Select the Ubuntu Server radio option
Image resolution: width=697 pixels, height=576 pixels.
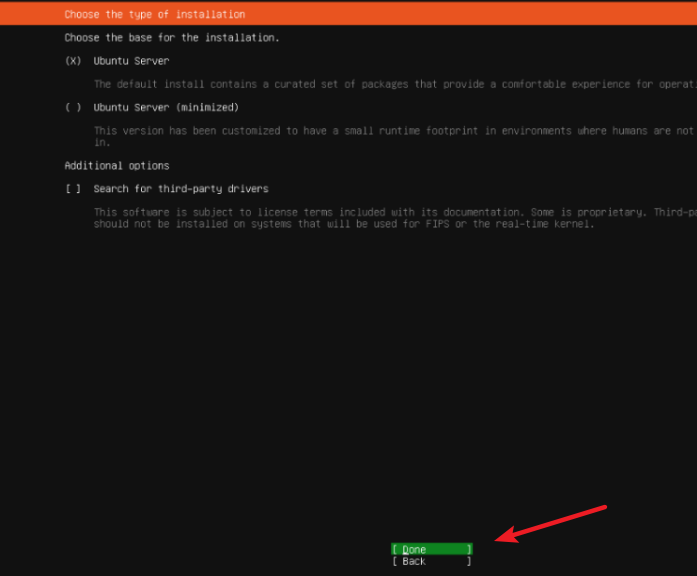tap(73, 61)
